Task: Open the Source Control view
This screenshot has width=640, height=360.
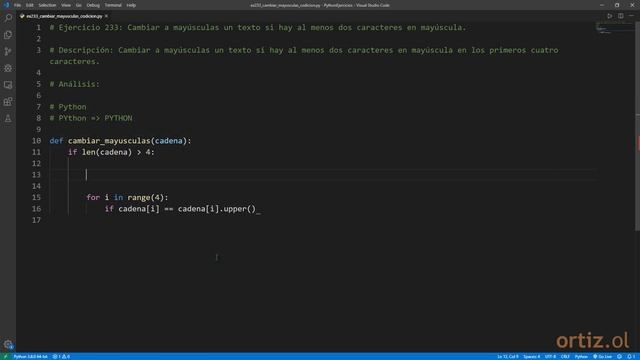Action: pyautogui.click(x=8, y=51)
